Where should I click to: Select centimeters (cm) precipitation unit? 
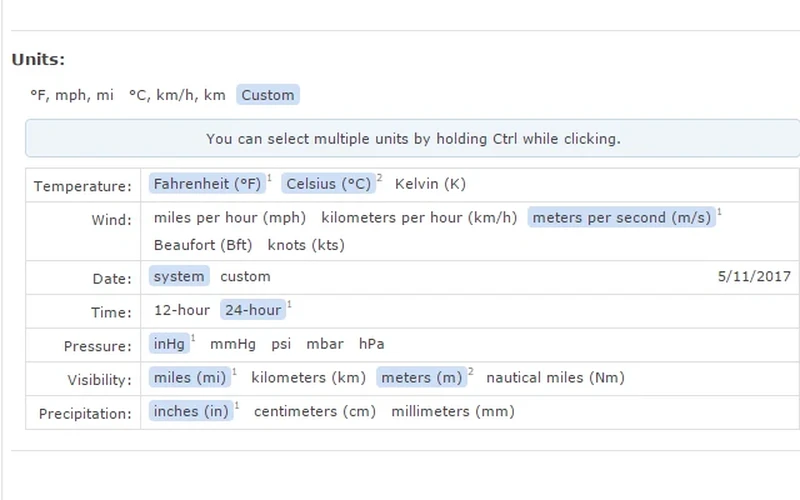[315, 411]
